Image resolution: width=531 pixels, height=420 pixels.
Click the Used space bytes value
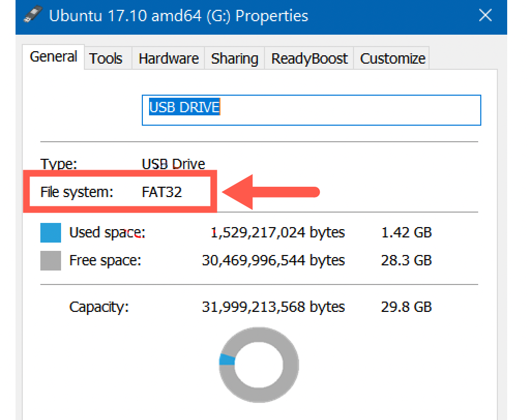click(278, 232)
